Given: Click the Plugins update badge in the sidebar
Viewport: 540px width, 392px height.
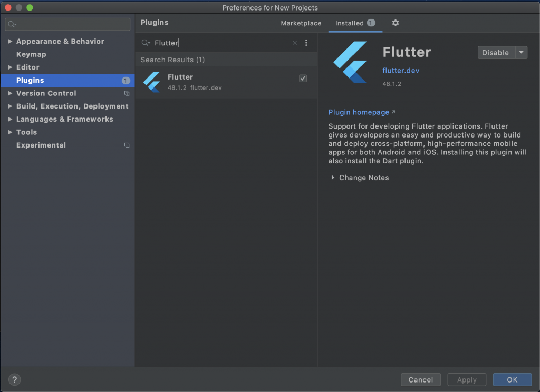Looking at the screenshot, I should click(126, 81).
